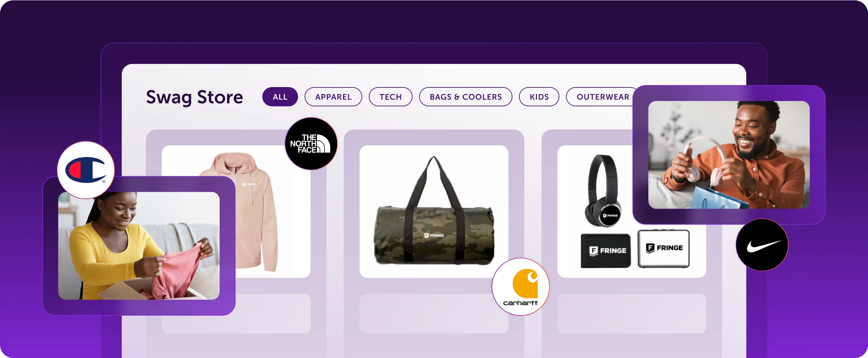The width and height of the screenshot is (868, 358).
Task: Filter products by TECH
Action: click(391, 97)
